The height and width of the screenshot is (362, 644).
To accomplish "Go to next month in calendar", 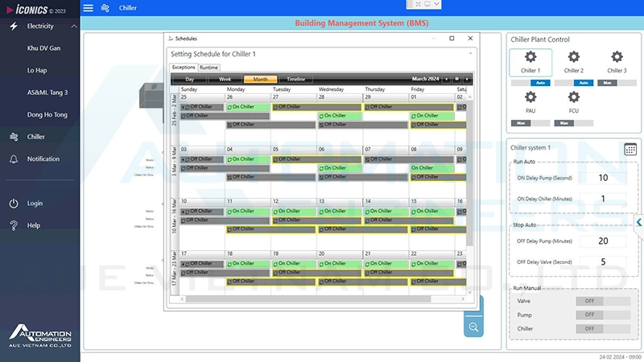I will pyautogui.click(x=467, y=79).
